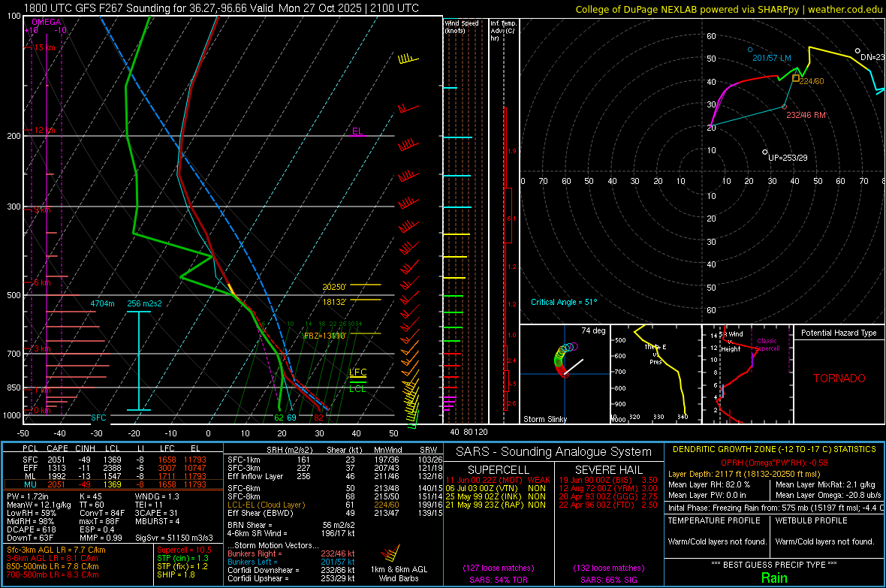Click the red TORNADO hazard text
The image size is (886, 588).
pyautogui.click(x=839, y=378)
